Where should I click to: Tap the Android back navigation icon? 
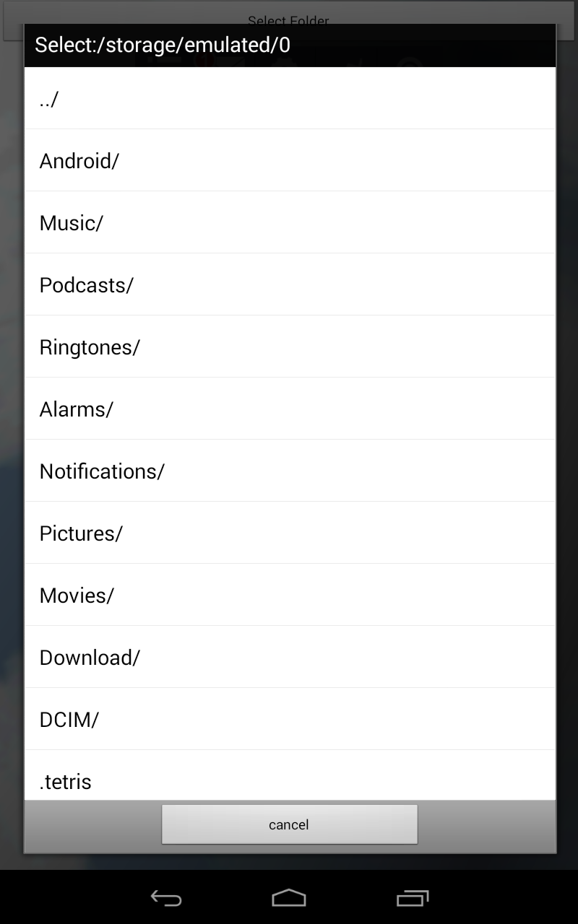[x=165, y=898]
